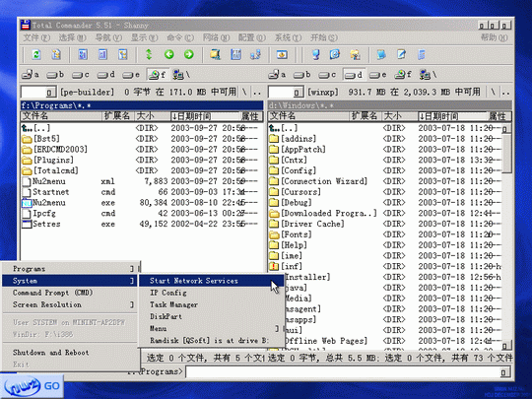Viewport: 532px width, 399px height.
Task: Click in the command line input field
Action: coord(344,372)
